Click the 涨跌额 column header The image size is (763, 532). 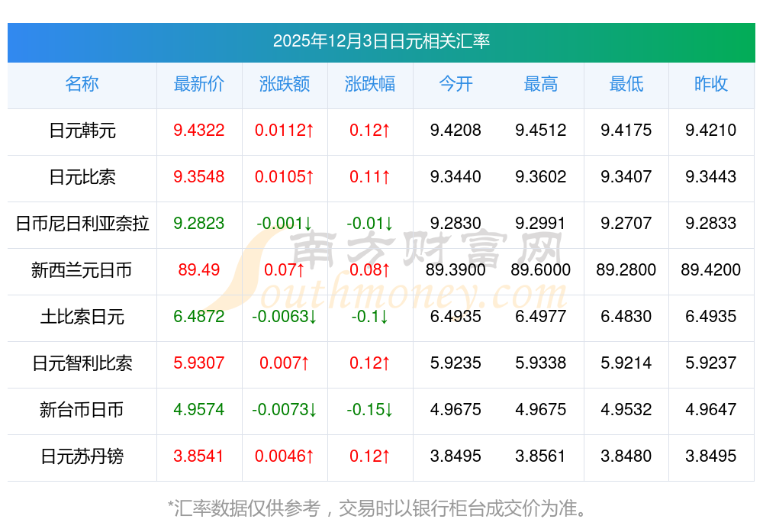pos(284,84)
